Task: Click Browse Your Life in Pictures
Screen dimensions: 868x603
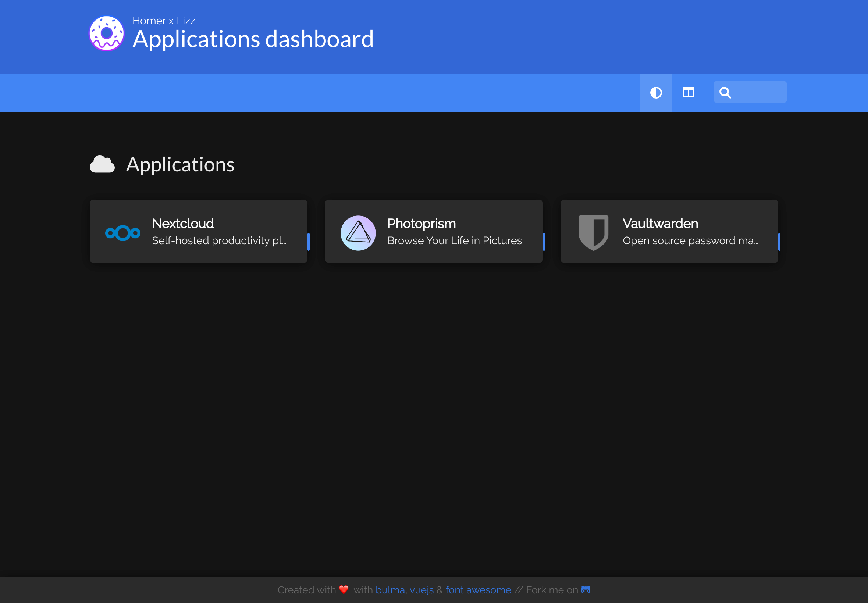Action: click(x=454, y=241)
